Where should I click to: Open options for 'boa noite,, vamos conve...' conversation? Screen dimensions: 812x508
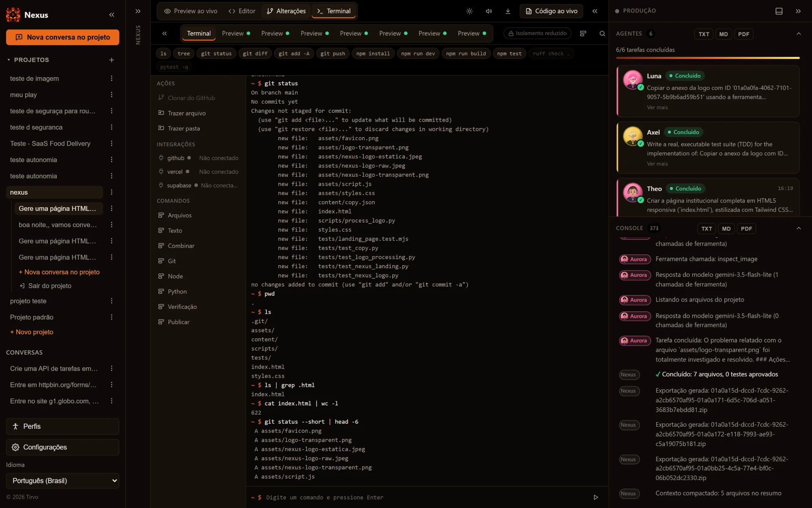pos(112,225)
